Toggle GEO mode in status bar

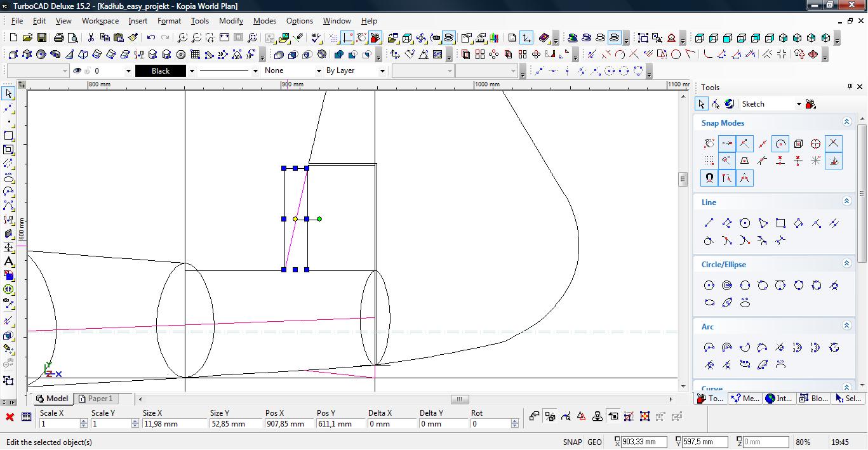click(x=594, y=442)
